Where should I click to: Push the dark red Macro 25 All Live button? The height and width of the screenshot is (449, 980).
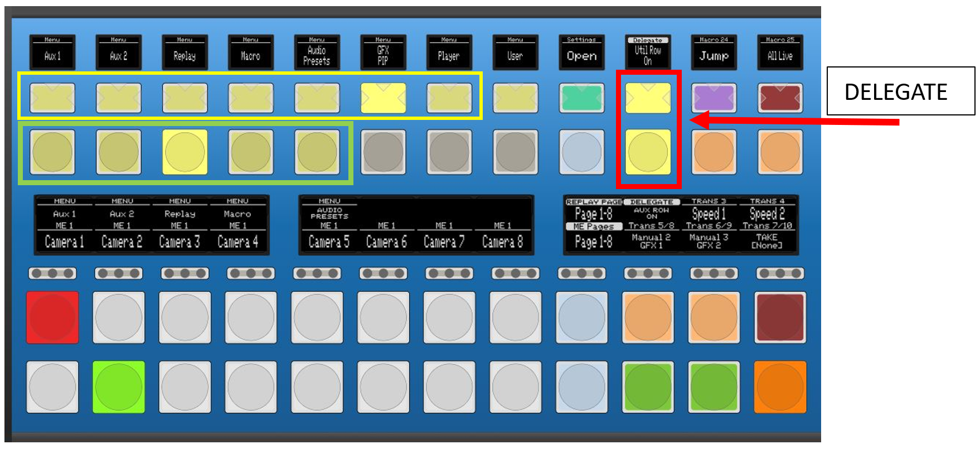780,98
